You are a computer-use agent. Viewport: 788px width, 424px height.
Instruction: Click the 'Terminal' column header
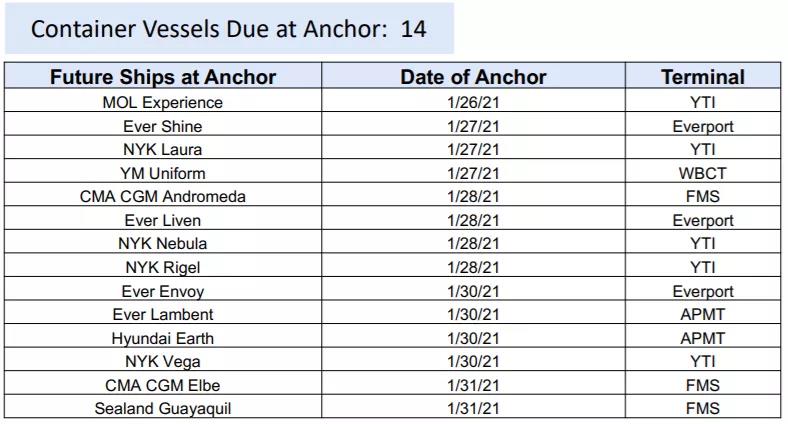coord(702,77)
